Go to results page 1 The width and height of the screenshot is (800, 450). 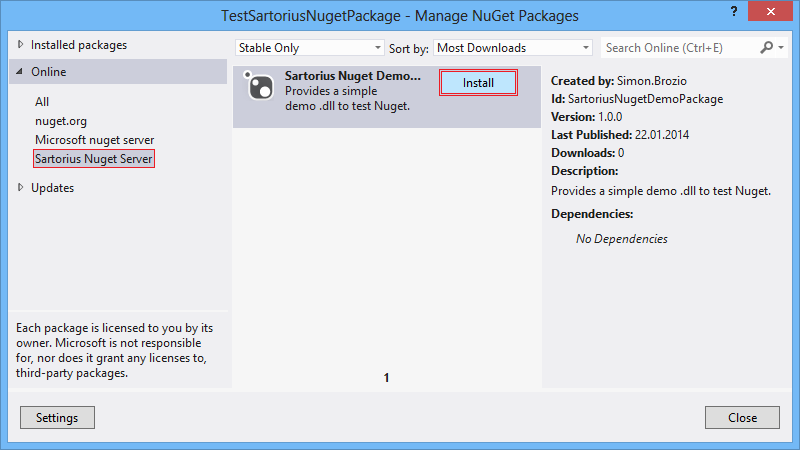click(x=386, y=378)
